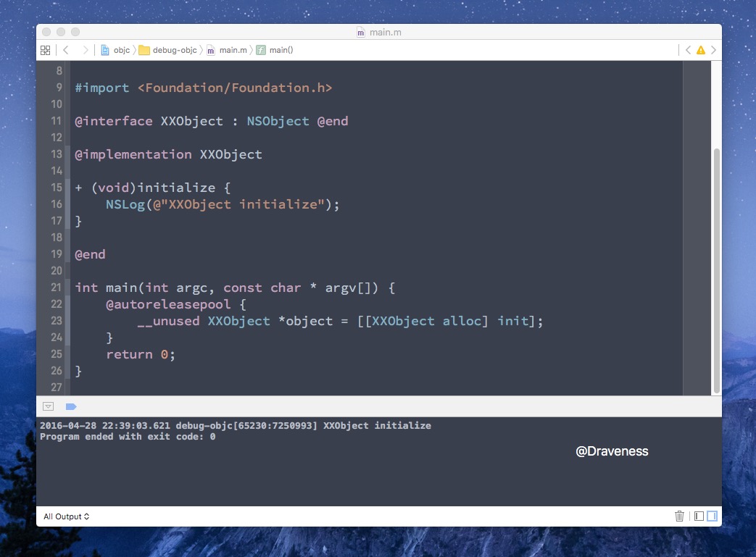Screen dimensions: 756x557
Task: Click the 'return 0;' statement
Action: (x=141, y=355)
